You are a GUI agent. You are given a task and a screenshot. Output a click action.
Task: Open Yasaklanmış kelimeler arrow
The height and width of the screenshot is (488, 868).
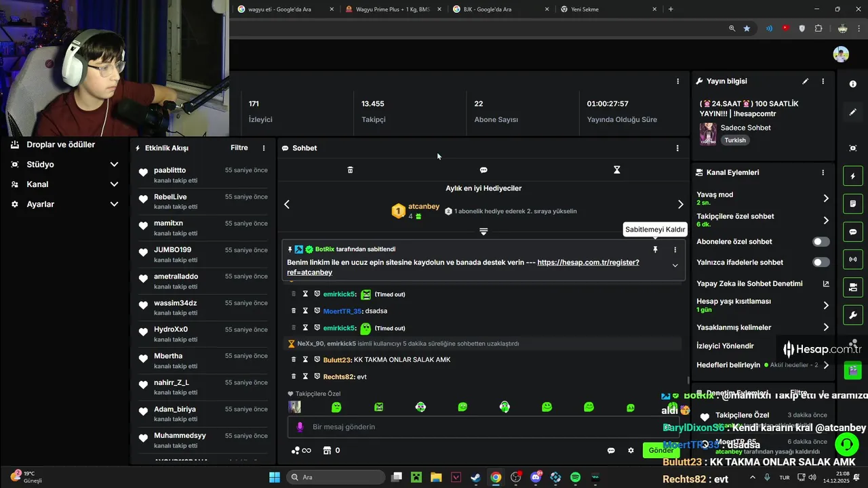click(x=826, y=327)
